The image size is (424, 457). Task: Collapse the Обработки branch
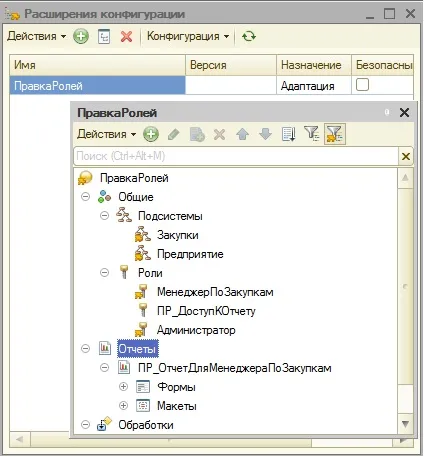tap(85, 425)
